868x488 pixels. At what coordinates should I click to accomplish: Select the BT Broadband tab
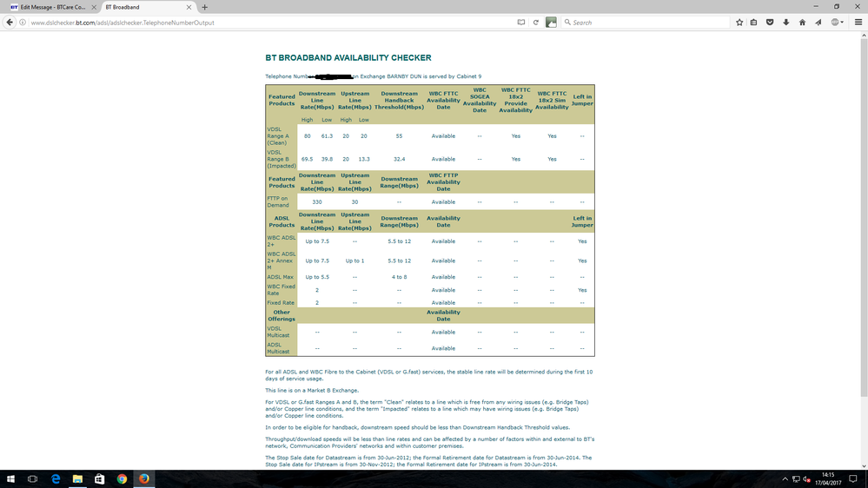click(x=147, y=7)
